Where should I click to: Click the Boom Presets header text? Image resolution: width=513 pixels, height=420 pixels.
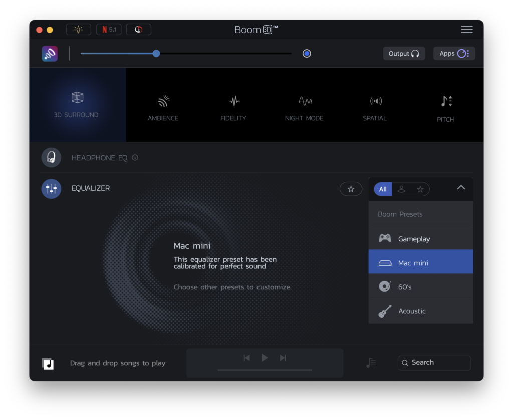pos(400,214)
